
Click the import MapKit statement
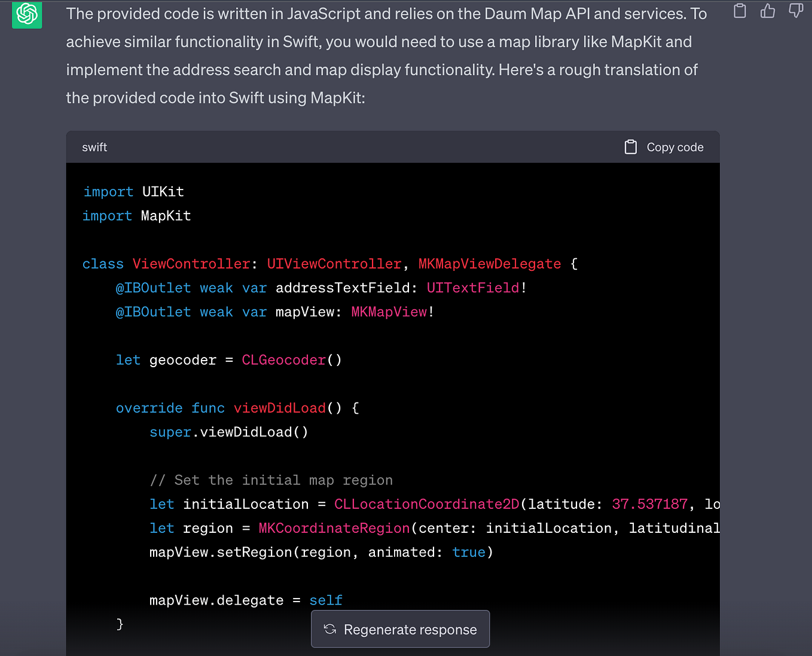pos(136,215)
